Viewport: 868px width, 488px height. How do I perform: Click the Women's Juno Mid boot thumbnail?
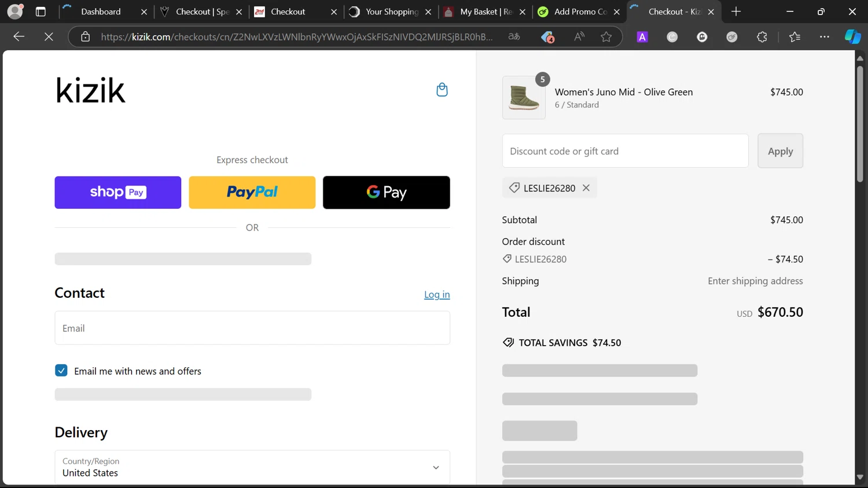point(524,98)
